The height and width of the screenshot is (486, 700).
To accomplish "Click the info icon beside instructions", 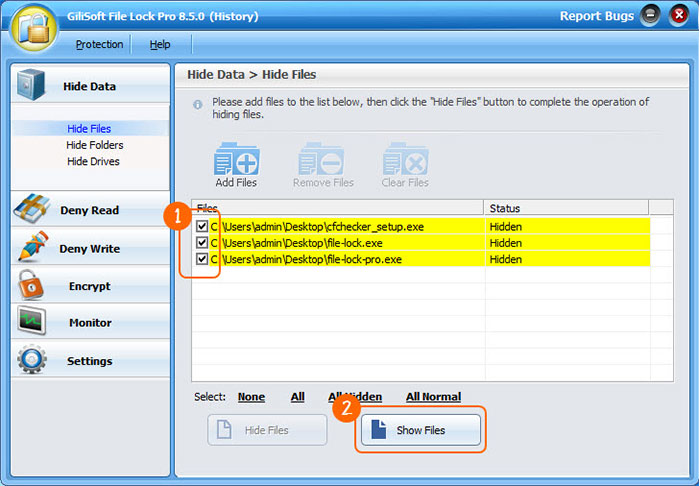I will point(197,105).
